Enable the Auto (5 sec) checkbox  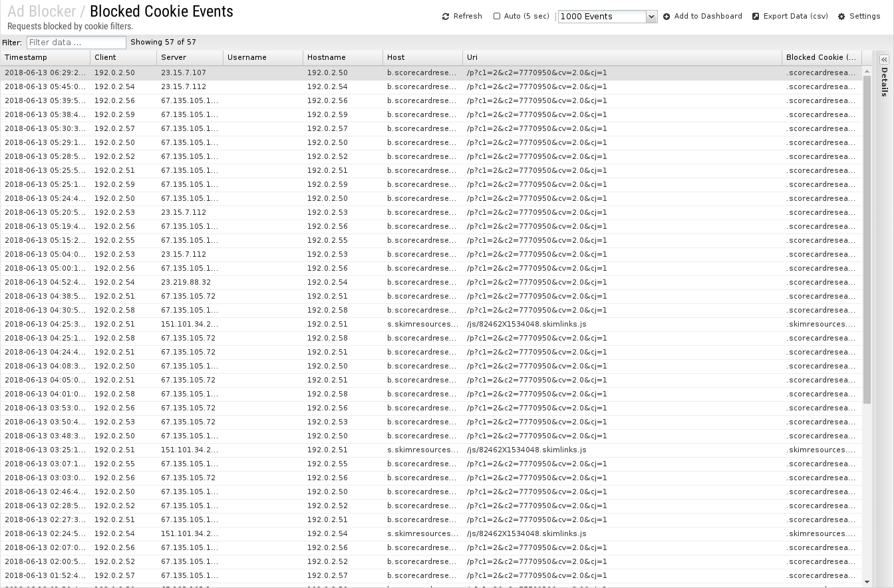[497, 17]
